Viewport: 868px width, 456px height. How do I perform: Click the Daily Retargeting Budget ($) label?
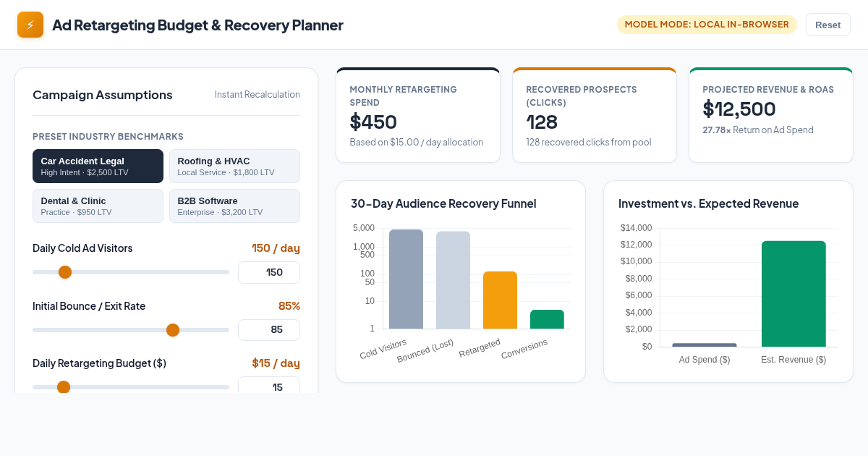point(99,363)
